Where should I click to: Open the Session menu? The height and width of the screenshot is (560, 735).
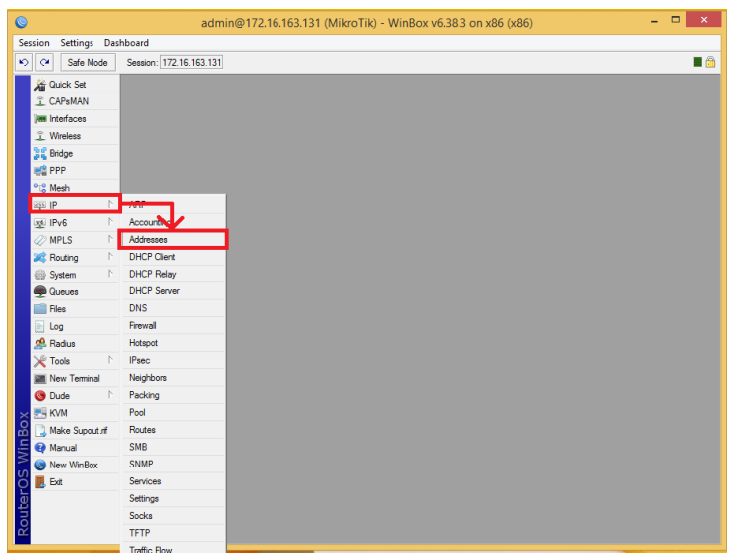click(x=34, y=43)
